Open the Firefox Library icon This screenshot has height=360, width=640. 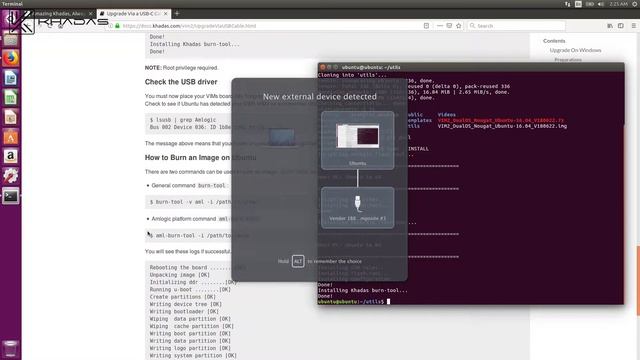[610, 26]
